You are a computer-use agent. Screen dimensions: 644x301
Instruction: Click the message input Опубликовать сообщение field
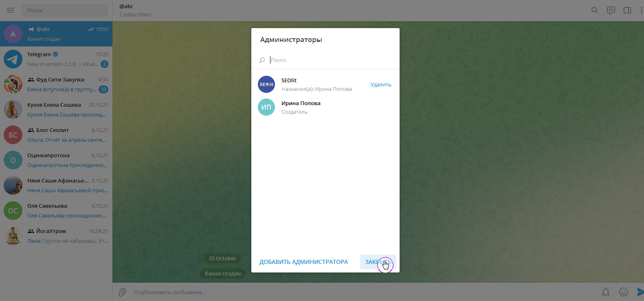click(x=358, y=292)
